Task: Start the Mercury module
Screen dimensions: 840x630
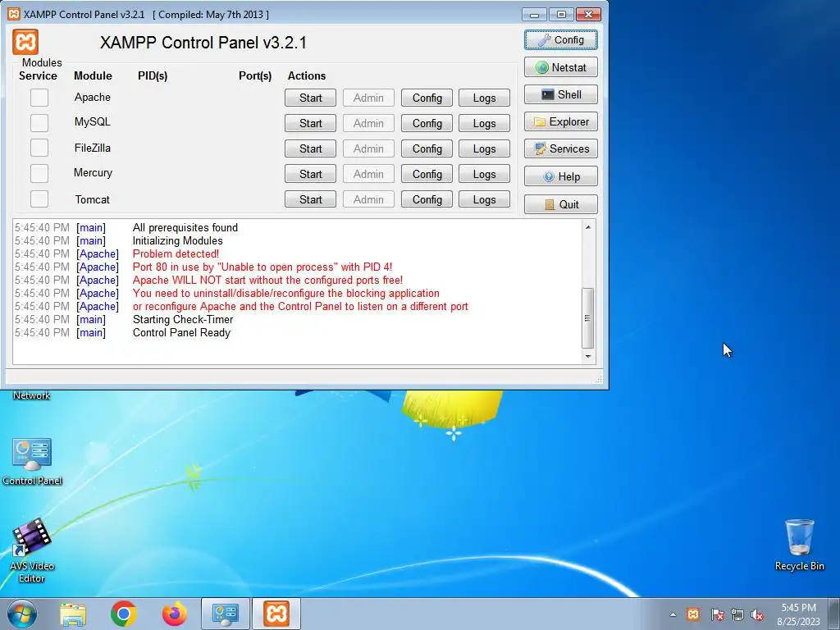Action: click(310, 174)
